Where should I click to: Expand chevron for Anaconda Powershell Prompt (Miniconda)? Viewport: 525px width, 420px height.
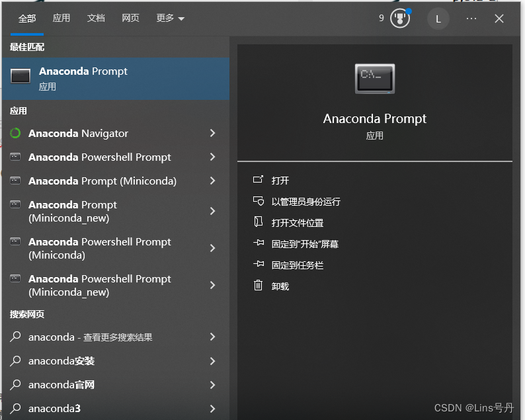tap(213, 248)
